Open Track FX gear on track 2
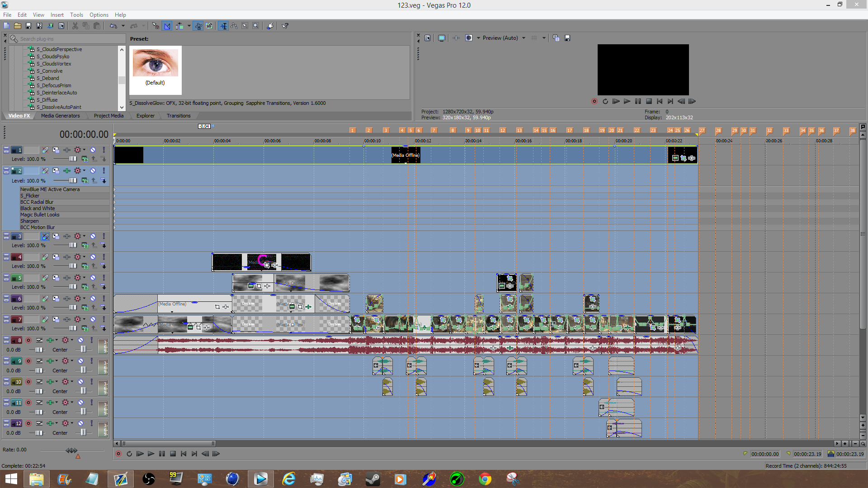This screenshot has height=488, width=868. [x=77, y=171]
